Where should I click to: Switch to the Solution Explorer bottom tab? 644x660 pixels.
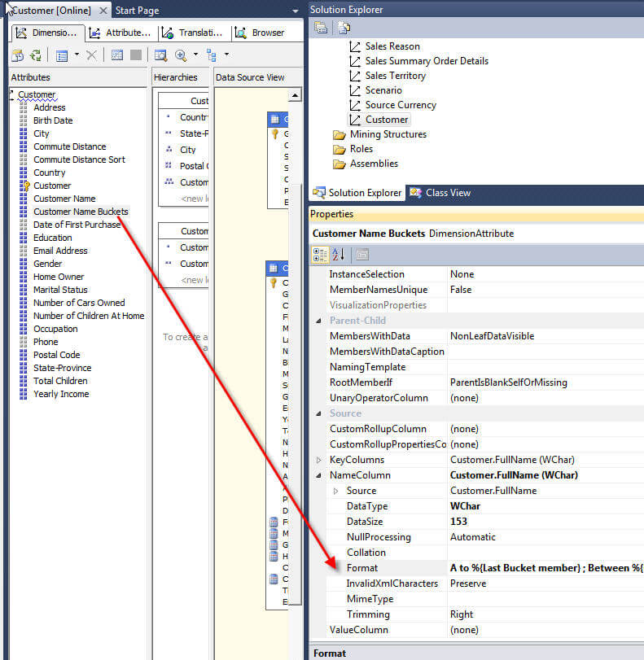(357, 193)
